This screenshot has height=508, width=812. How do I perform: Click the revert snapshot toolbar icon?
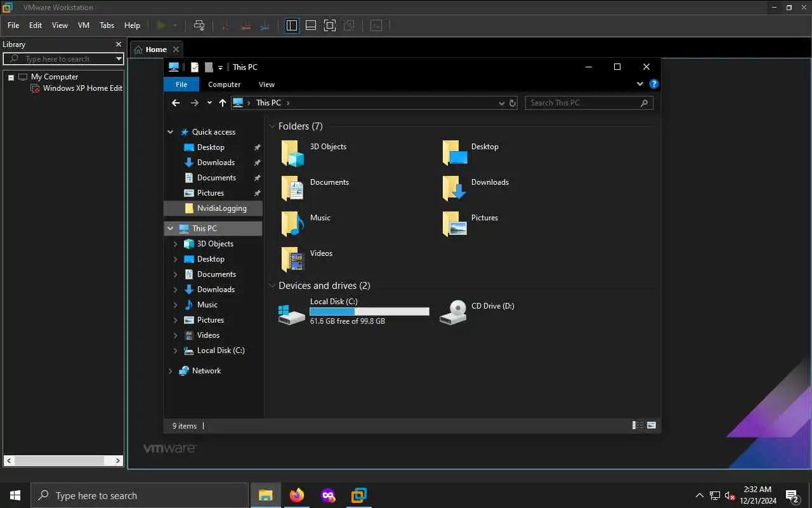point(246,25)
